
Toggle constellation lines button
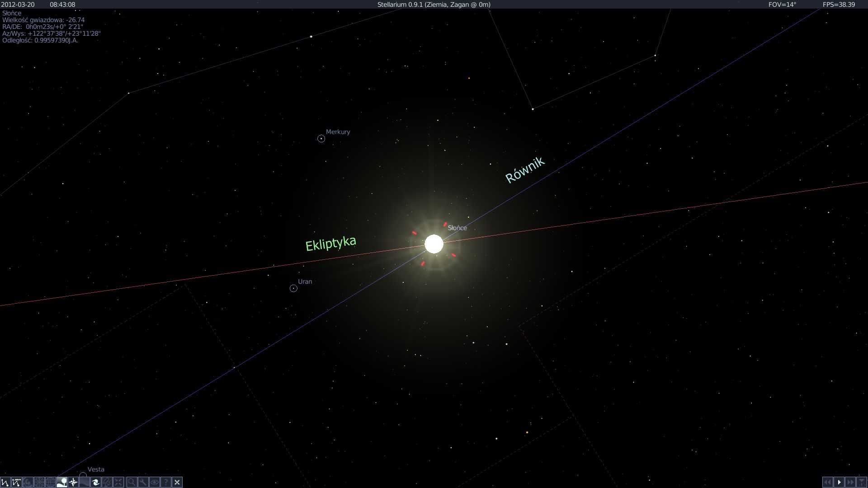click(x=5, y=482)
